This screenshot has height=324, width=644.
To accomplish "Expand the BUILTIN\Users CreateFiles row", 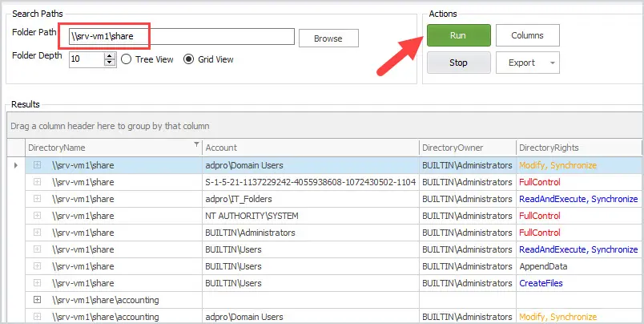I will coord(38,283).
